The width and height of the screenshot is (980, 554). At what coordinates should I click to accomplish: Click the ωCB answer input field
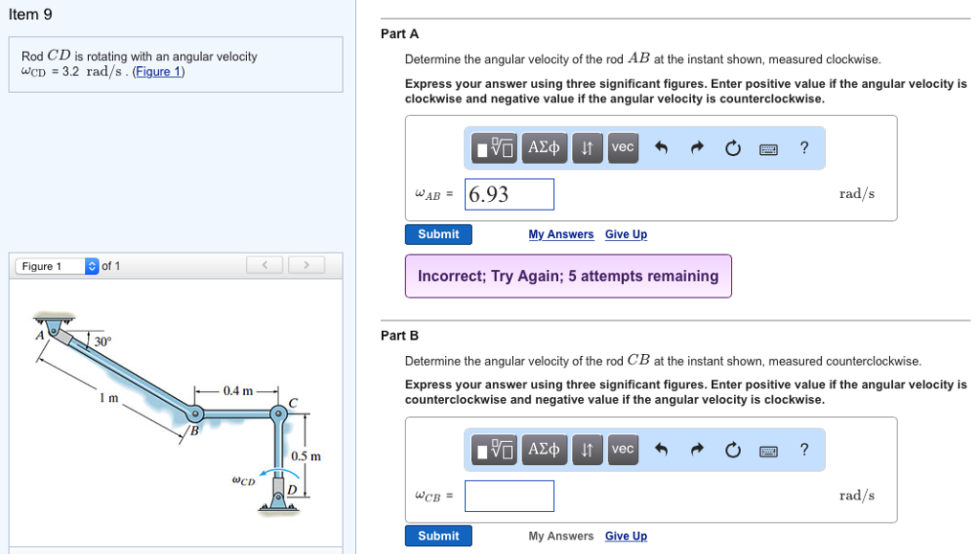tap(508, 496)
